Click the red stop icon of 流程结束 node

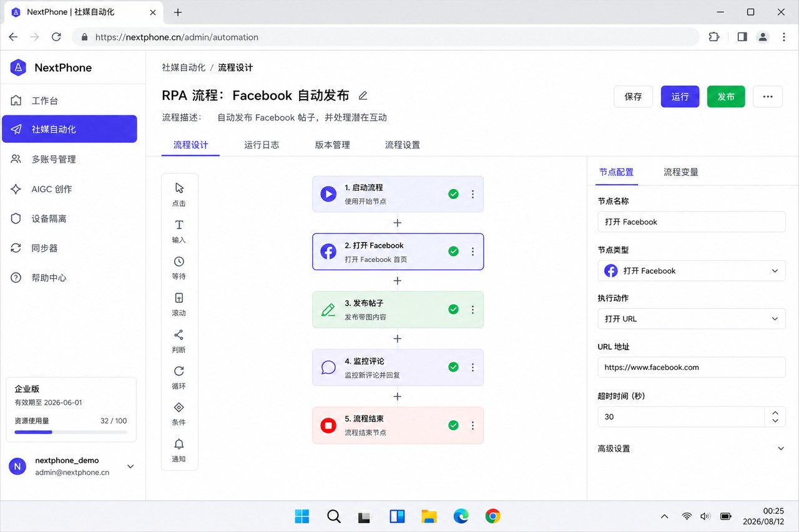[x=328, y=425]
